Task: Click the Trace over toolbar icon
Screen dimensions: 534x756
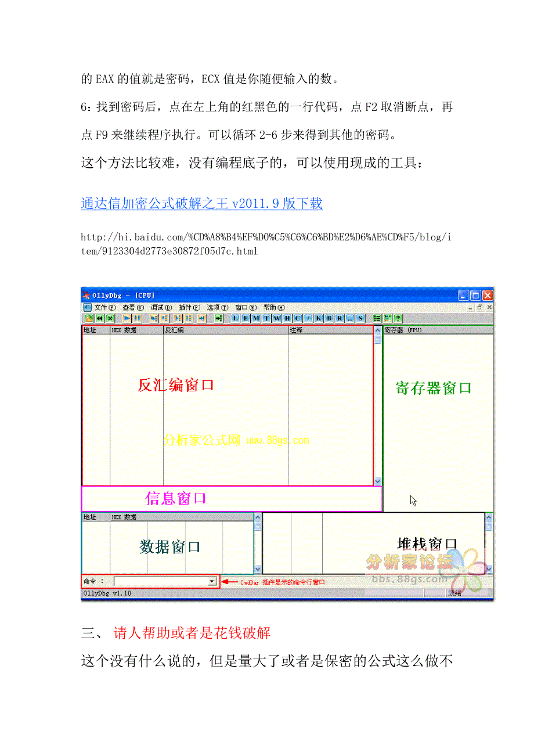Action: click(188, 318)
